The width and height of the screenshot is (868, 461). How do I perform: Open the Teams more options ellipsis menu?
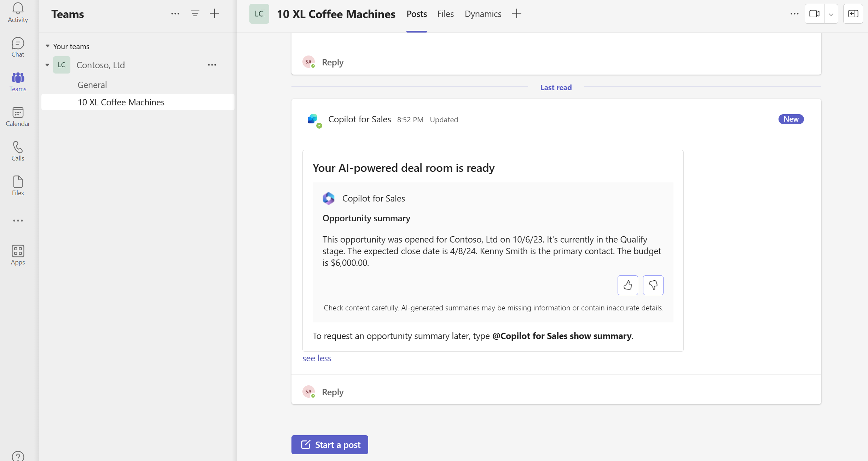175,13
